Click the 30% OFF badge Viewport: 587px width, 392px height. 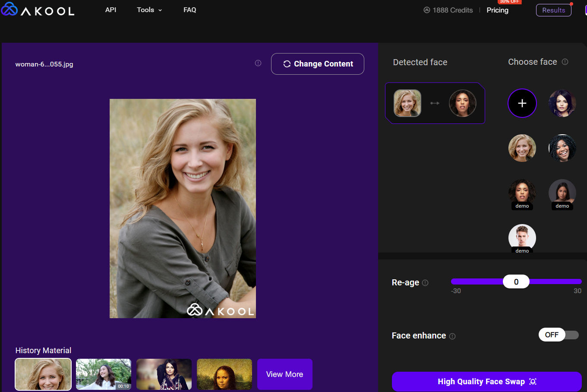tap(510, 2)
